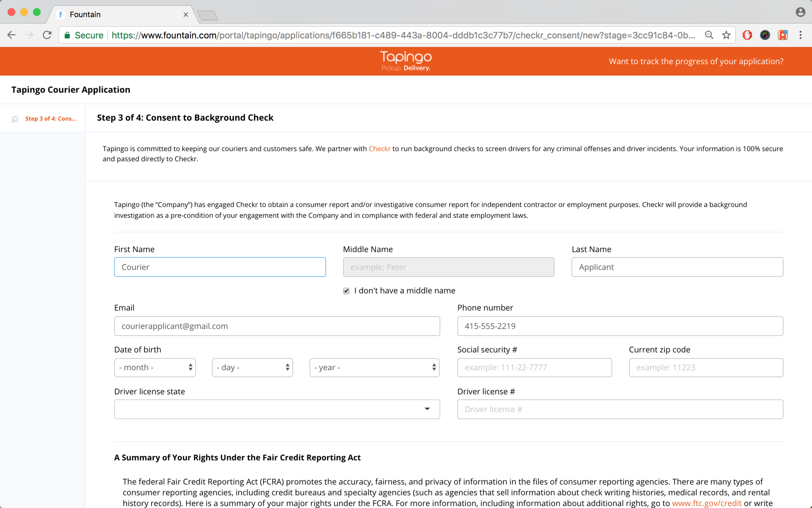Close the Fountain tab
The width and height of the screenshot is (812, 508).
[x=186, y=14]
